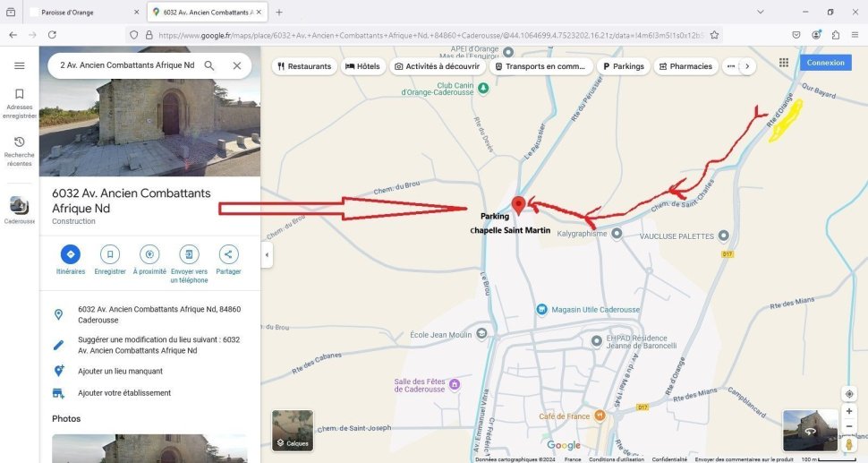The width and height of the screenshot is (868, 463).
Task: Click APEI d'Orange map marker
Action: (x=507, y=52)
